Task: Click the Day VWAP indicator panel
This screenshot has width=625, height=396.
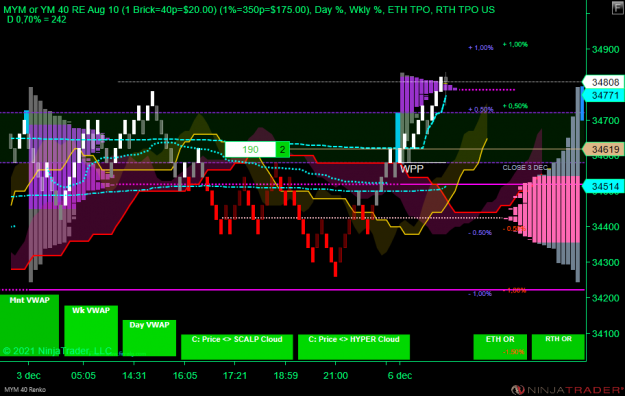Action: [x=149, y=338]
